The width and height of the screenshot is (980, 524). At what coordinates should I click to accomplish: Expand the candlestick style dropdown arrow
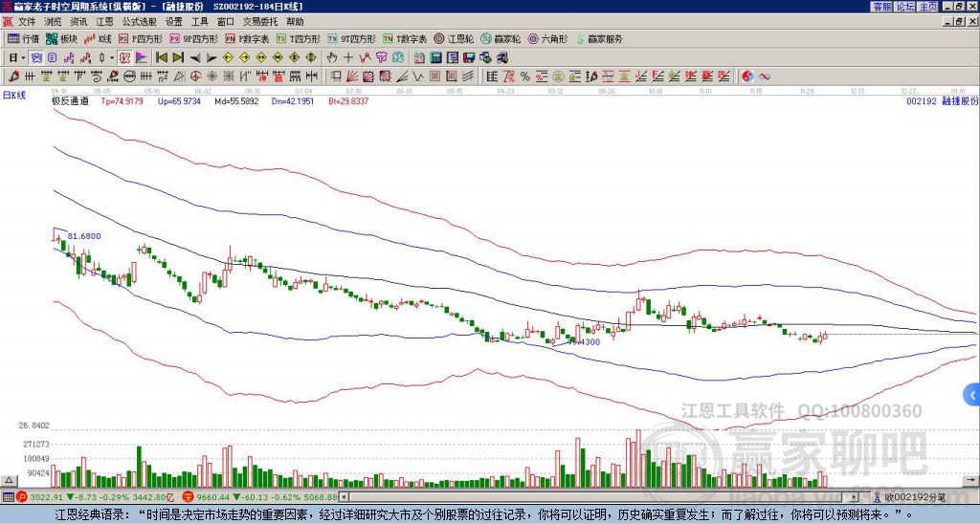tap(112, 58)
